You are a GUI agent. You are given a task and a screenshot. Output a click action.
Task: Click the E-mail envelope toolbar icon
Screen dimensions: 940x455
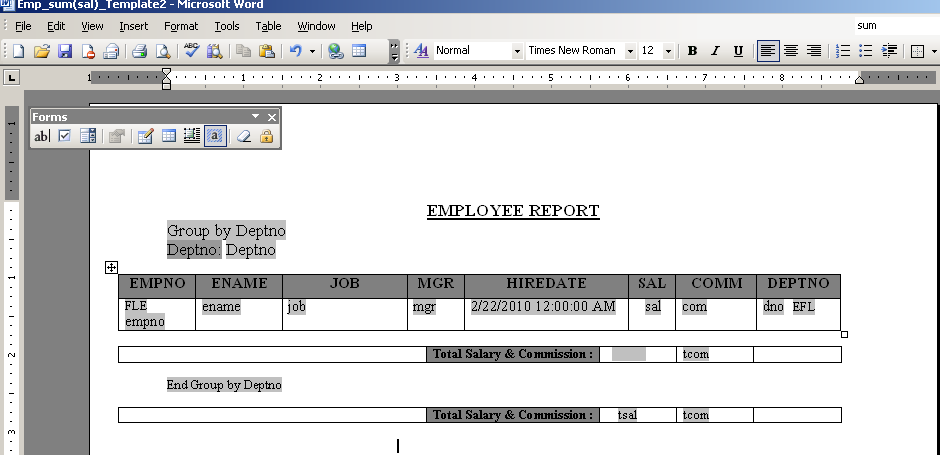(111, 52)
